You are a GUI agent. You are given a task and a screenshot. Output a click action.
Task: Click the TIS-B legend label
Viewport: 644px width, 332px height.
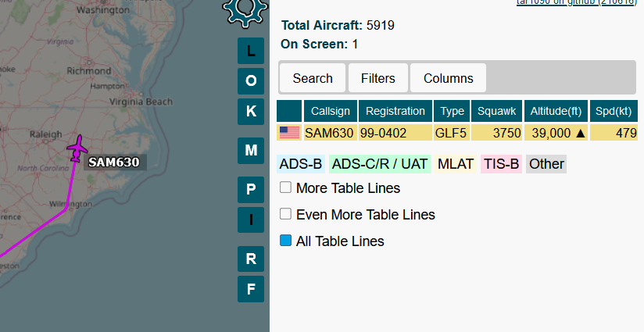pyautogui.click(x=501, y=164)
